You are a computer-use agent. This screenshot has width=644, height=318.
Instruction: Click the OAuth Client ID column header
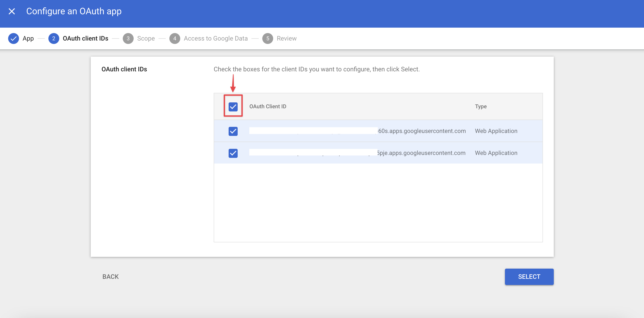point(268,106)
